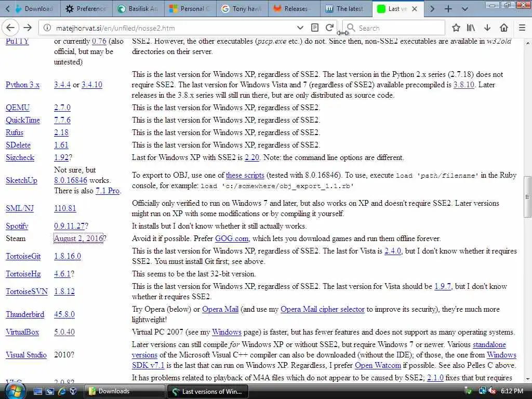Go to the Home page icon
The image size is (532, 399).
[504, 28]
